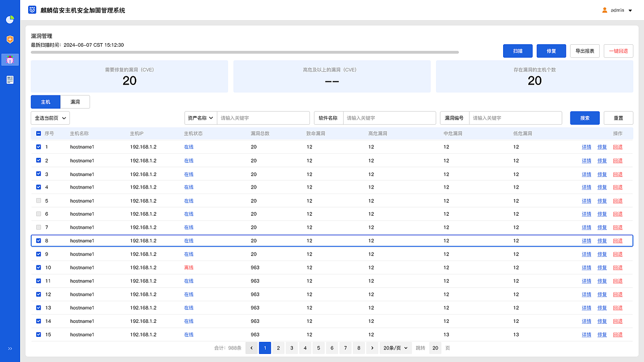
Task: Switch to the 主机 tab
Action: point(46,102)
